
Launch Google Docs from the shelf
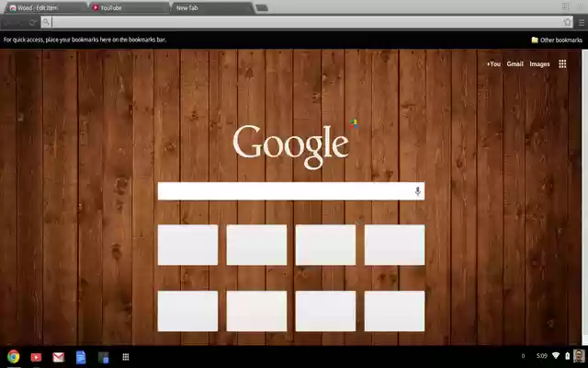coord(81,357)
